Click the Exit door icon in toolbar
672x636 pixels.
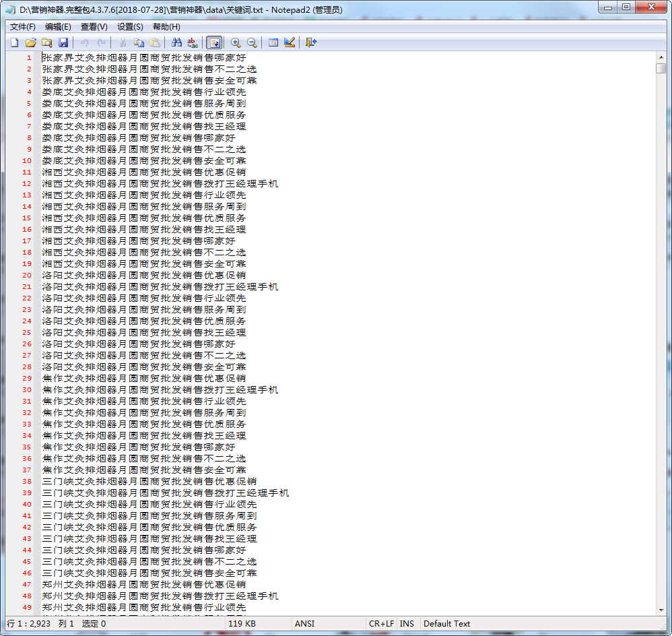(x=310, y=42)
